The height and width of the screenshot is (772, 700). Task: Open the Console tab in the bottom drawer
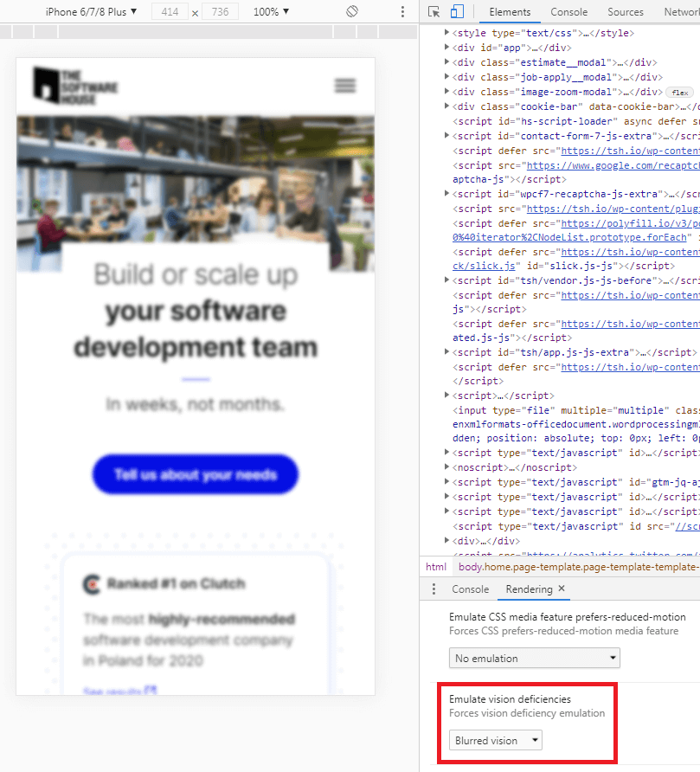click(x=470, y=589)
